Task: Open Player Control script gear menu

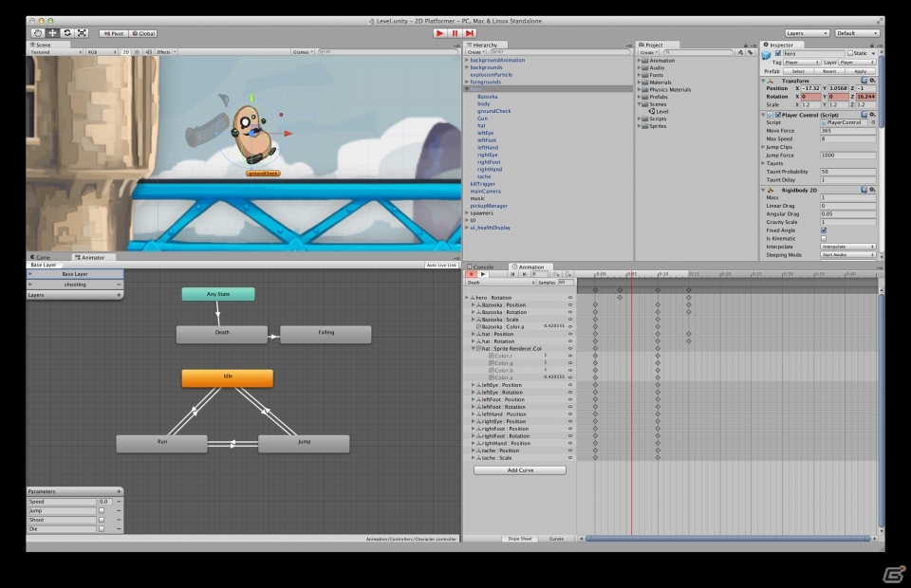Action: pyautogui.click(x=872, y=115)
